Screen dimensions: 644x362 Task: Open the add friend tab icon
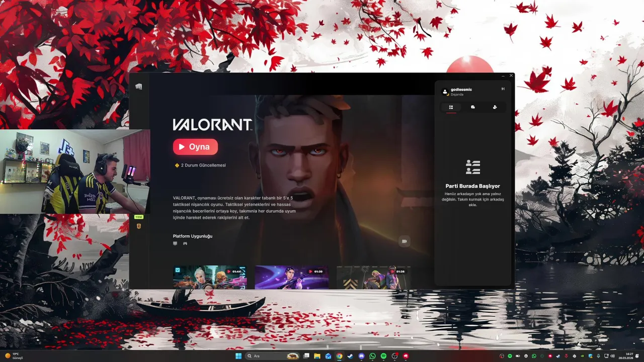click(x=495, y=107)
